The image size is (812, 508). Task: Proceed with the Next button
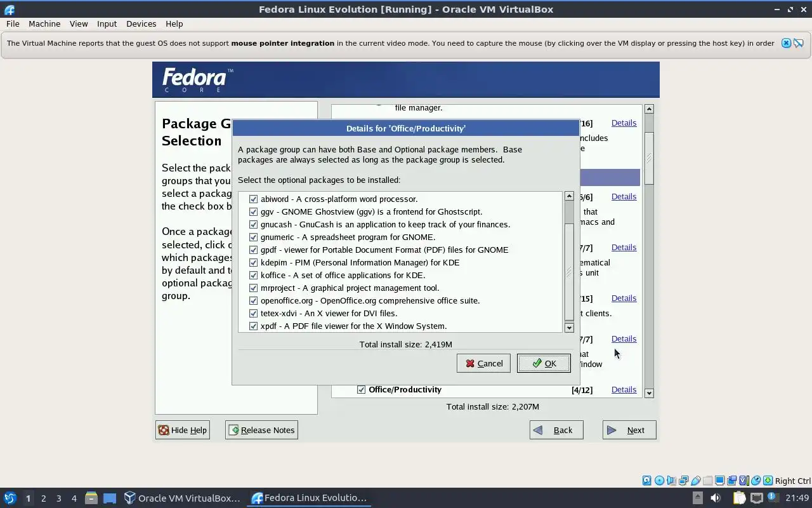(x=629, y=430)
